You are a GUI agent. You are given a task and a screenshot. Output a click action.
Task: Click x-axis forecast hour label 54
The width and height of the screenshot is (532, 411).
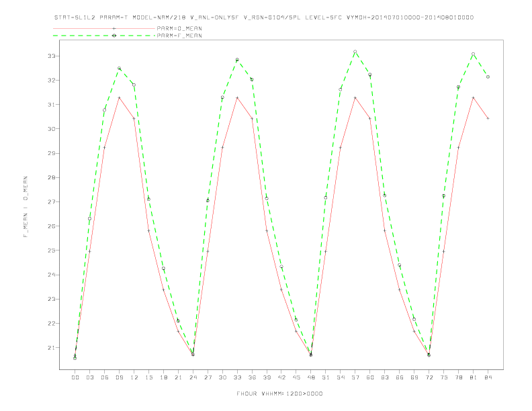(341, 377)
